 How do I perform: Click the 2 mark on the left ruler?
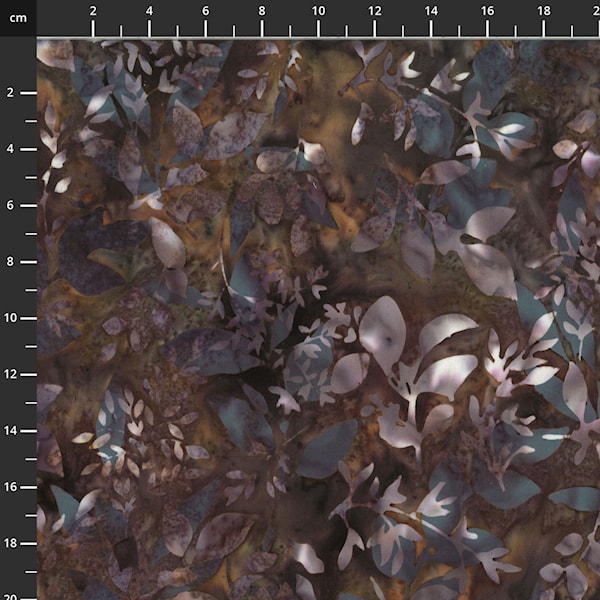pyautogui.click(x=10, y=93)
